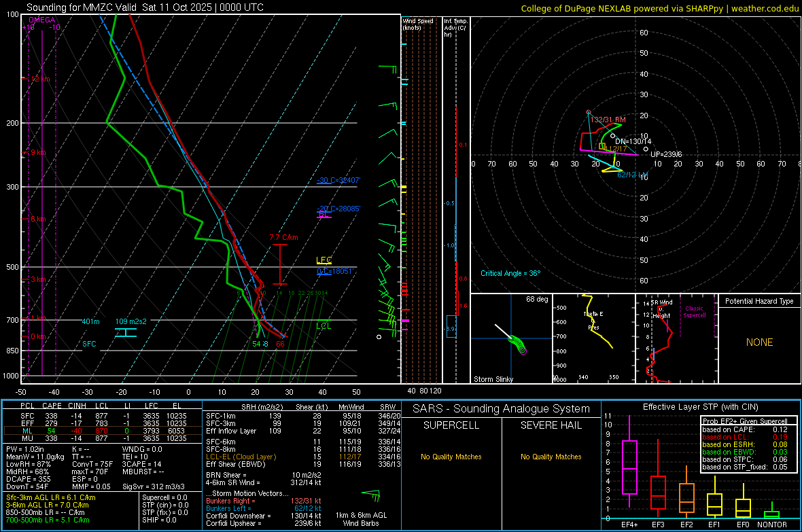Click the 700-500mb LR = 5.1 C/km line
Viewport: 802px width, 532px height.
pyautogui.click(x=48, y=520)
